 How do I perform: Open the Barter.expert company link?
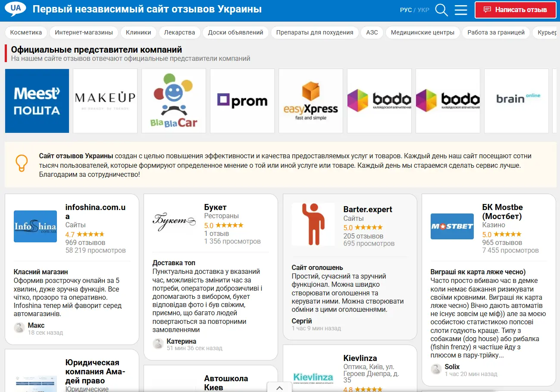click(x=368, y=210)
